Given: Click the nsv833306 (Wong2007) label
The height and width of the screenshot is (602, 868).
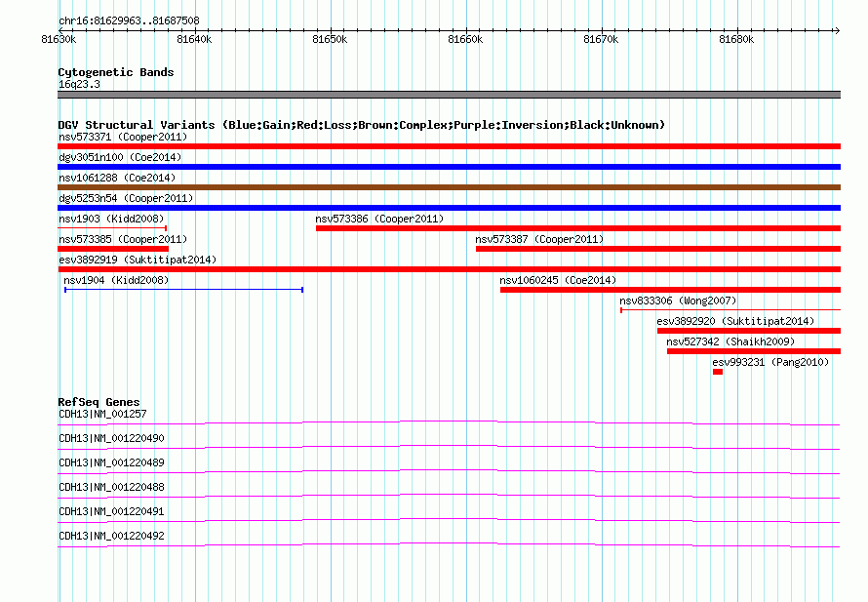Looking at the screenshot, I should (x=678, y=301).
